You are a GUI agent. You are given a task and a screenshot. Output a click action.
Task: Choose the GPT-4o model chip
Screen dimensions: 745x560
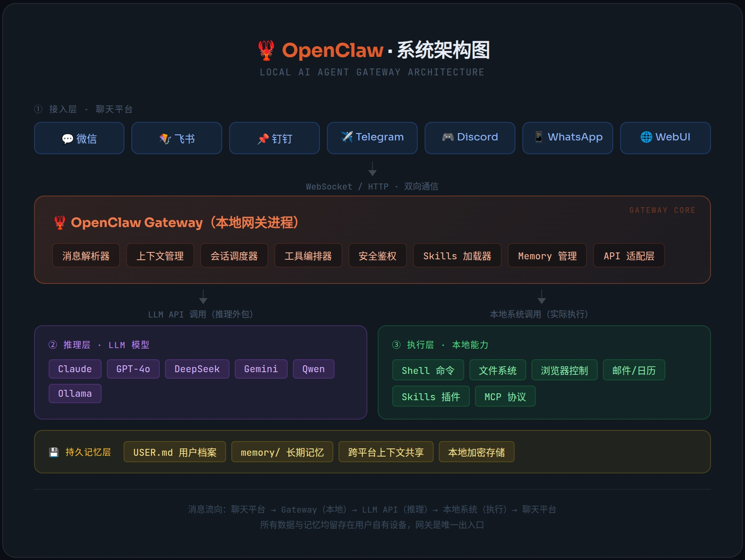coord(133,369)
